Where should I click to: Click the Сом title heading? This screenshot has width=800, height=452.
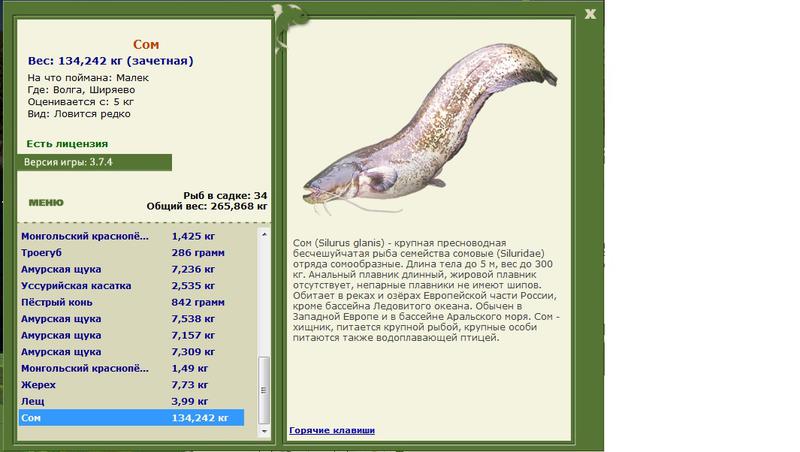click(x=146, y=44)
